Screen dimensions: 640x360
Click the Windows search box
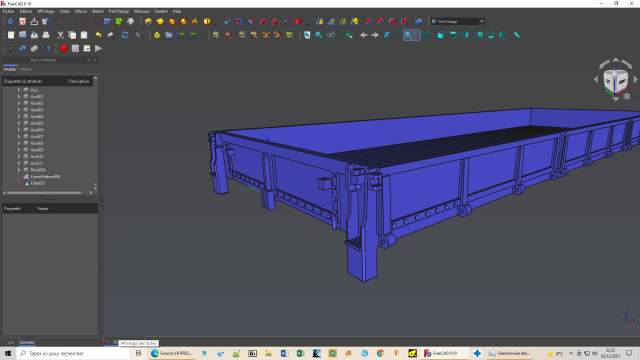(x=73, y=353)
